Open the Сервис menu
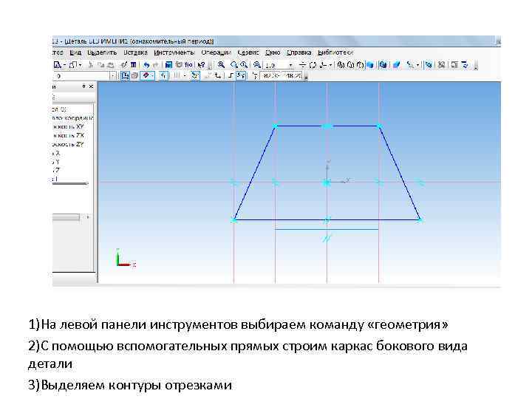Viewport: 532px width, 399px height. pos(248,52)
